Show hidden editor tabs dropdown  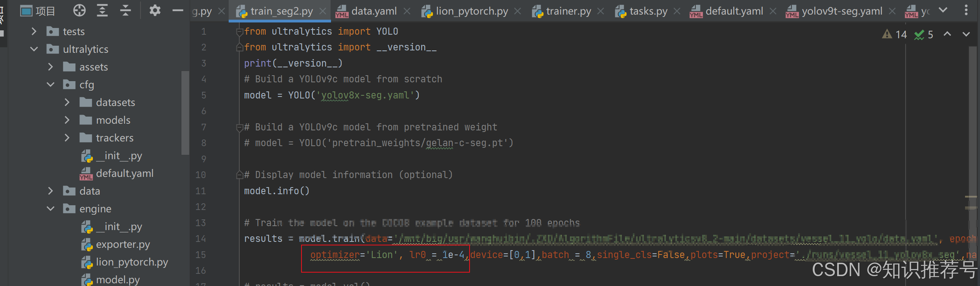[x=943, y=10]
